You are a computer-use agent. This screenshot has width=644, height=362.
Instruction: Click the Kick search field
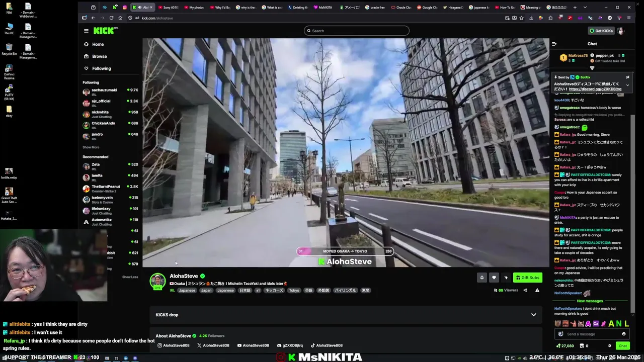coord(356,31)
